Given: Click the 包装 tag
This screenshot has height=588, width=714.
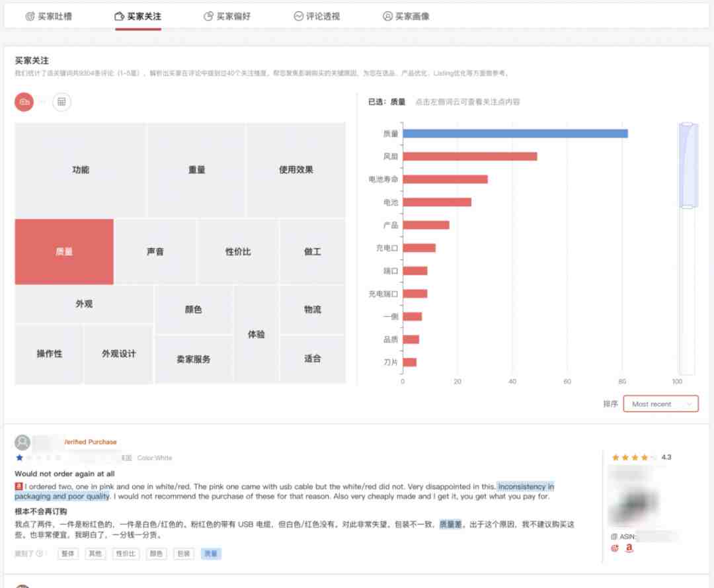Looking at the screenshot, I should pos(184,554).
